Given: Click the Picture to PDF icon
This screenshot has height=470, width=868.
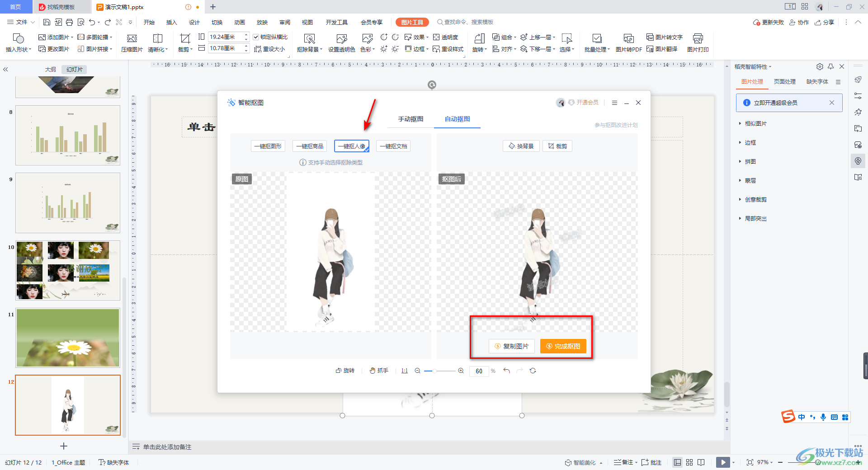Looking at the screenshot, I should [x=628, y=38].
